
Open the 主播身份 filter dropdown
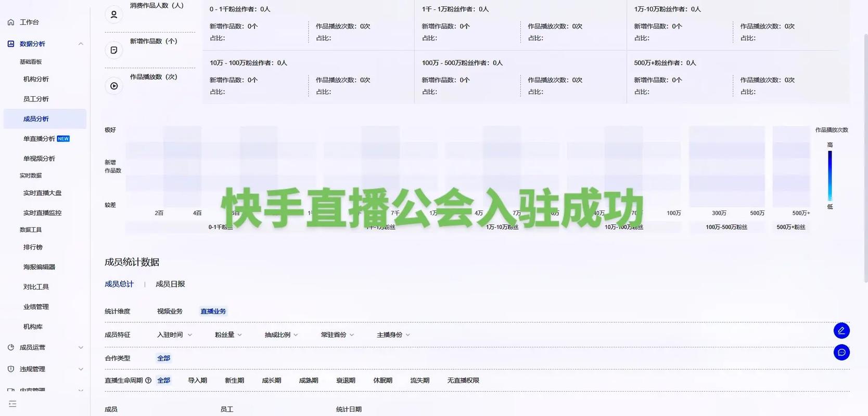(393, 335)
